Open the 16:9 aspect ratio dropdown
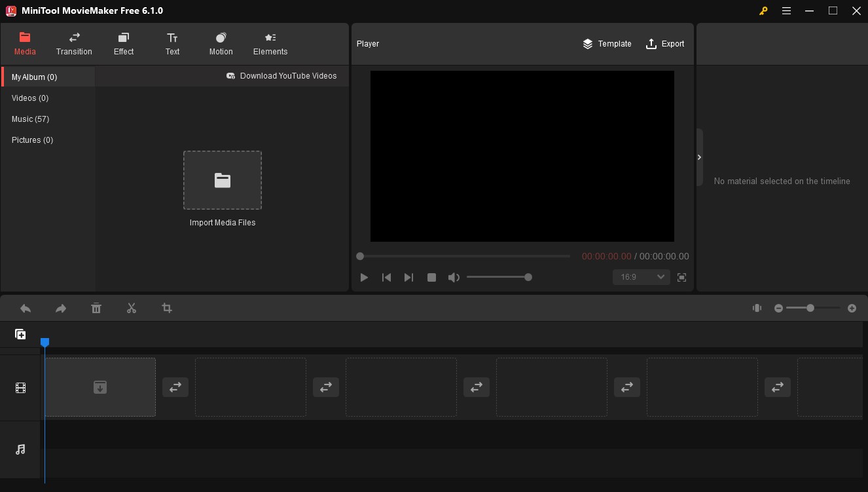Image resolution: width=868 pixels, height=492 pixels. click(x=641, y=276)
